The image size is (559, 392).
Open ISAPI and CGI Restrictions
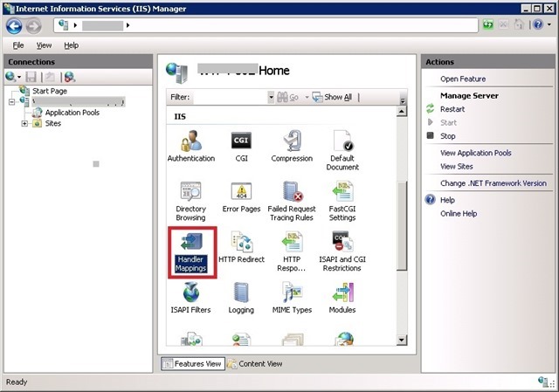pos(342,252)
